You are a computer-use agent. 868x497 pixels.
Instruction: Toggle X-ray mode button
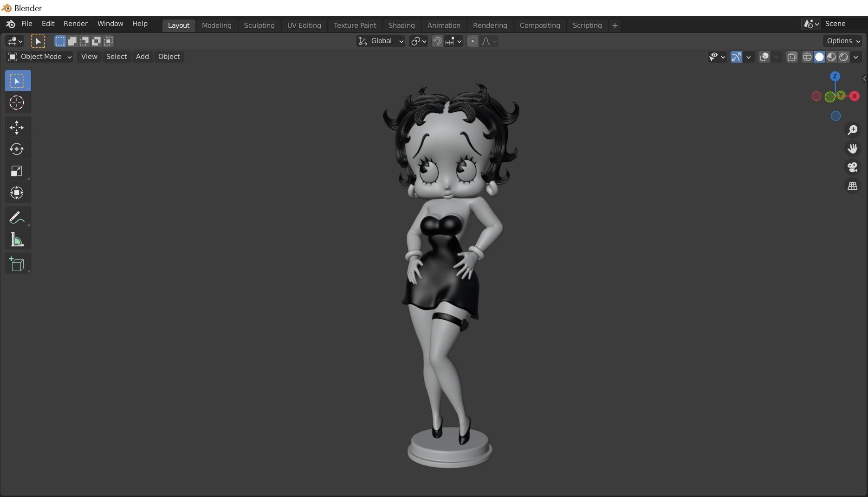coord(792,57)
